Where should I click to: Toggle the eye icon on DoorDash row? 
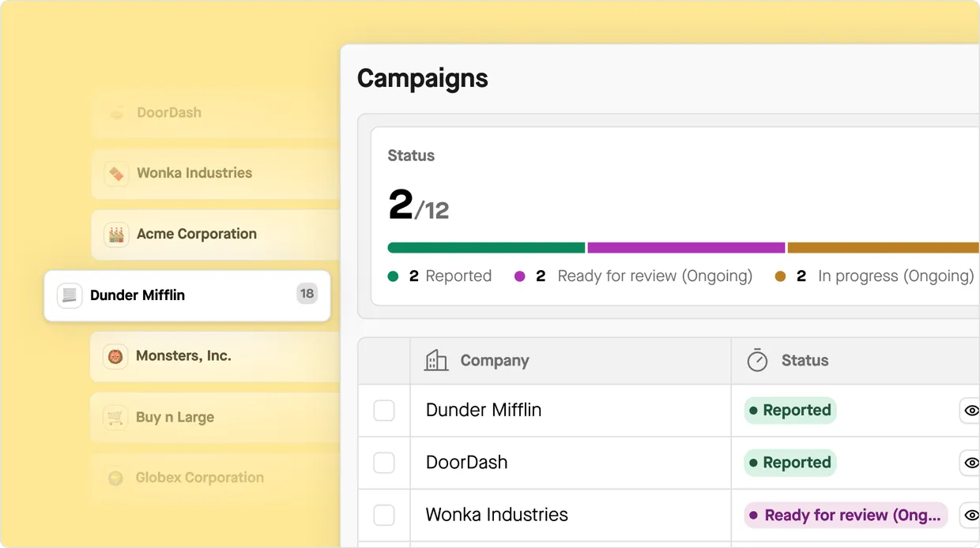click(x=971, y=463)
